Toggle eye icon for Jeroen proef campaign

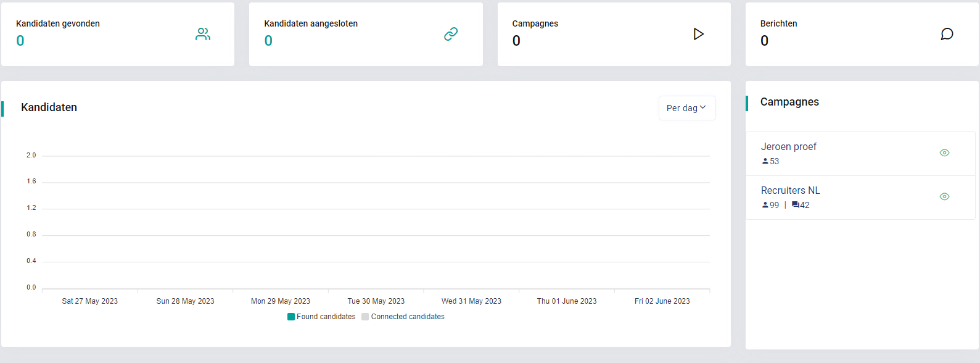point(944,153)
